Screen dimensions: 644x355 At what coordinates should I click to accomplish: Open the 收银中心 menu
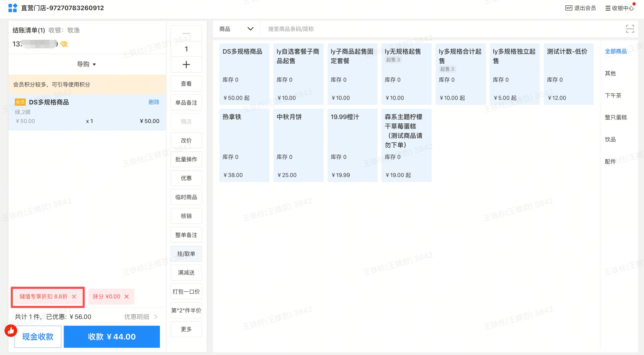[x=620, y=8]
